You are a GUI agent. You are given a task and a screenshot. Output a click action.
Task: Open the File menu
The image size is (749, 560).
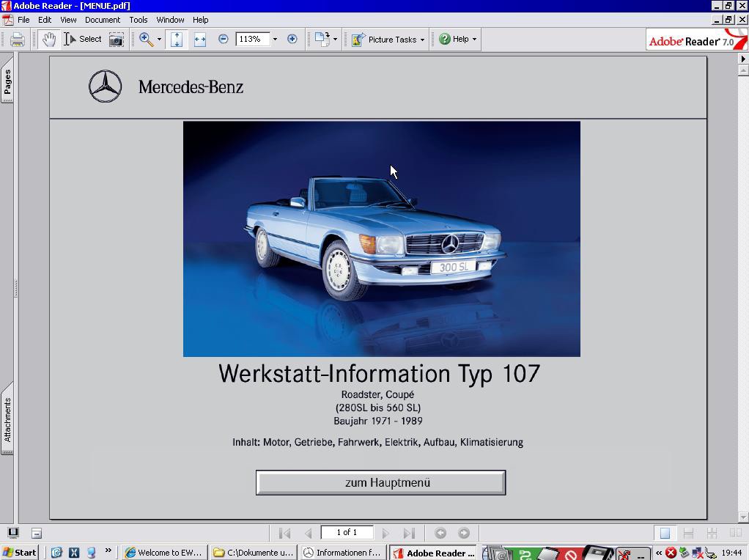tap(23, 20)
